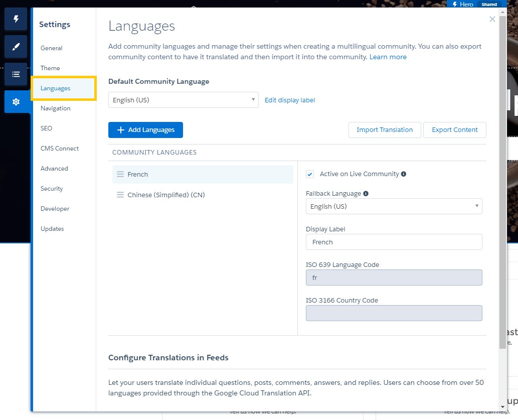Click the French row drag handle
The image size is (518, 420).
[x=120, y=174]
